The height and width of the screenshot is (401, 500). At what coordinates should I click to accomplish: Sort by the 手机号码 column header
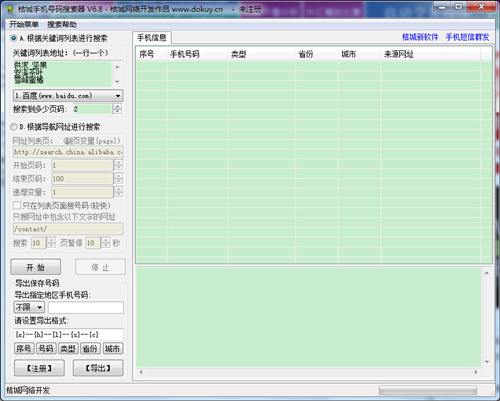click(x=198, y=54)
